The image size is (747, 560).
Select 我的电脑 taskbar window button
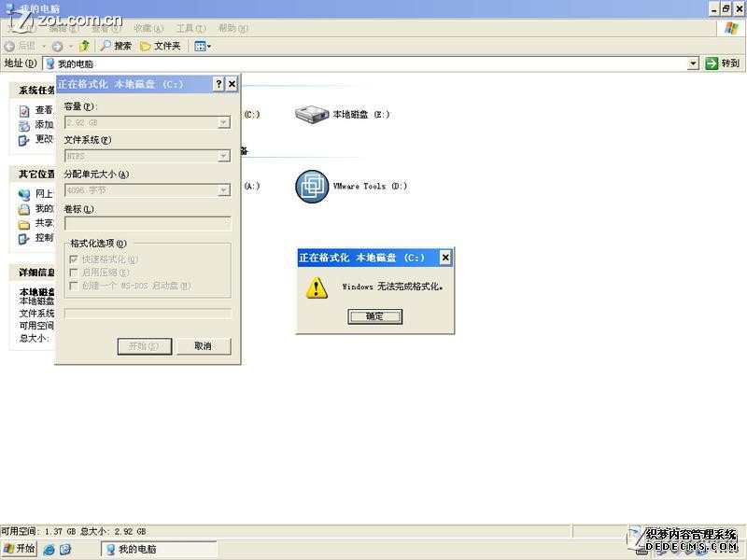pos(159,549)
